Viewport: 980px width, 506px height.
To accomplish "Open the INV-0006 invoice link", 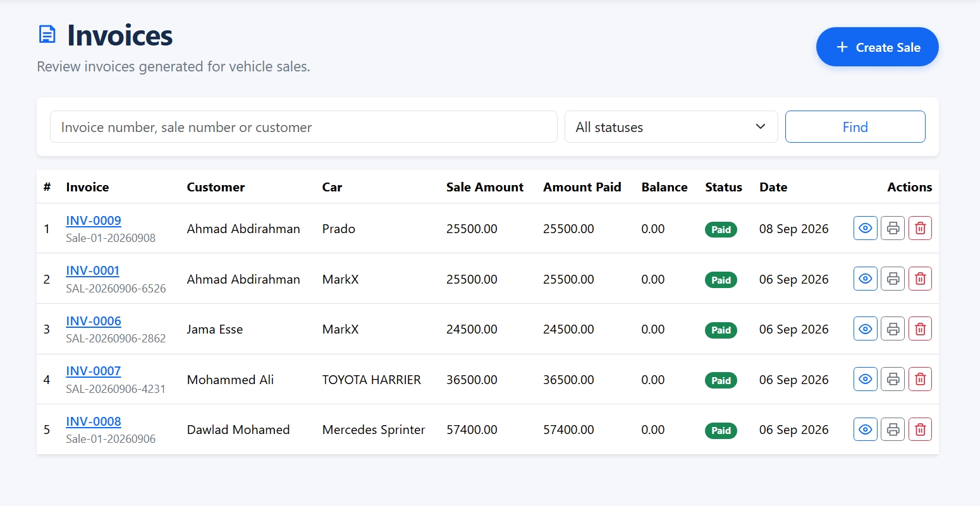I will 94,321.
